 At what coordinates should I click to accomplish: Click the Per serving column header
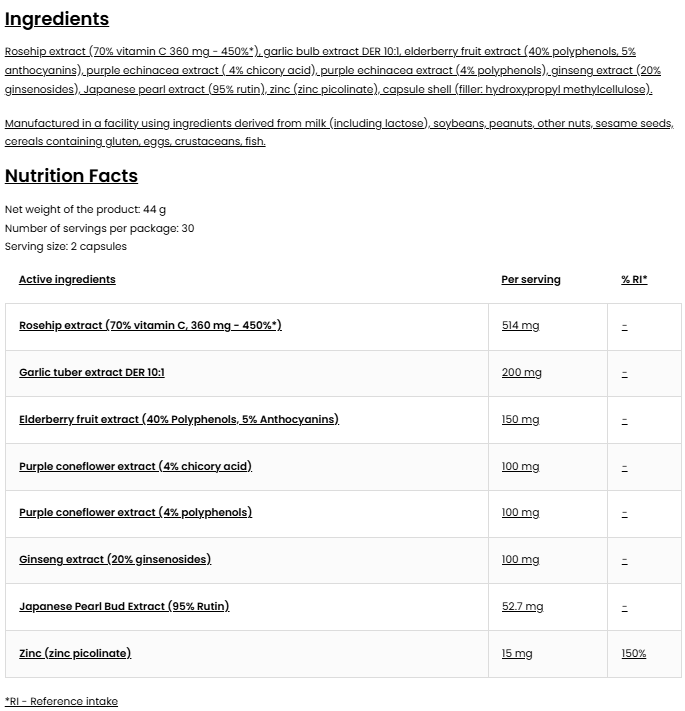531,280
